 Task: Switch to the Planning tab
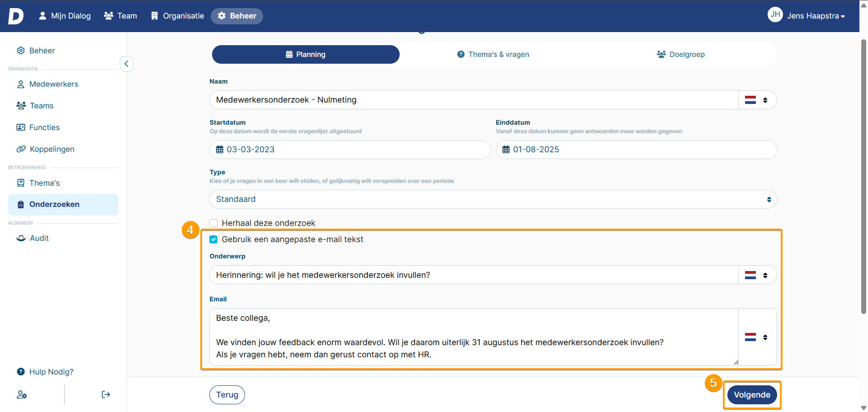tap(306, 54)
